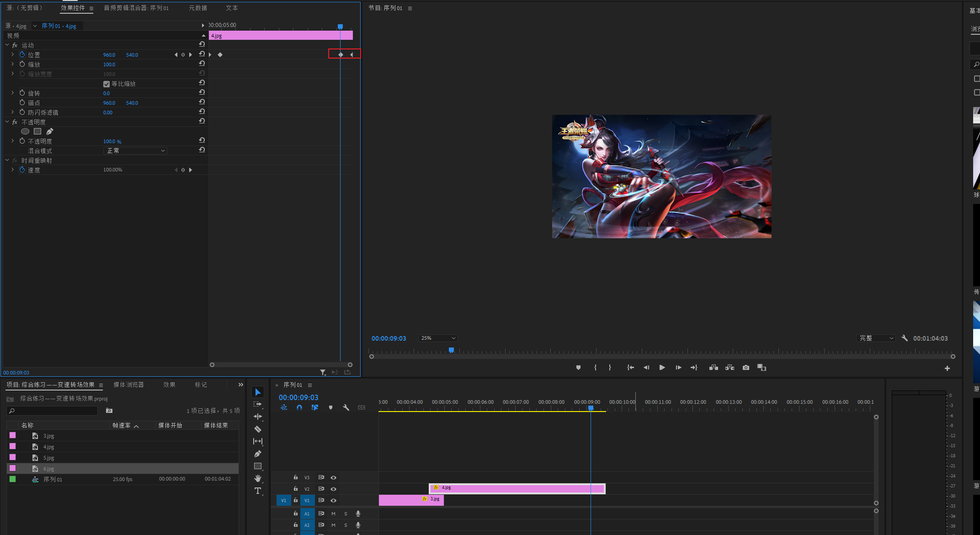Click the ellipse mask tool under Opacity
Screen dimensions: 980x535
click(x=25, y=132)
